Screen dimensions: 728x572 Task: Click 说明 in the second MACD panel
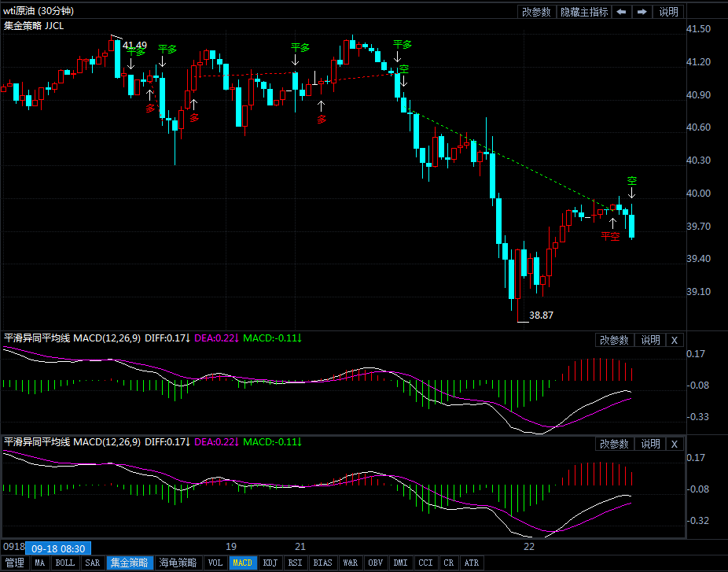coord(650,444)
